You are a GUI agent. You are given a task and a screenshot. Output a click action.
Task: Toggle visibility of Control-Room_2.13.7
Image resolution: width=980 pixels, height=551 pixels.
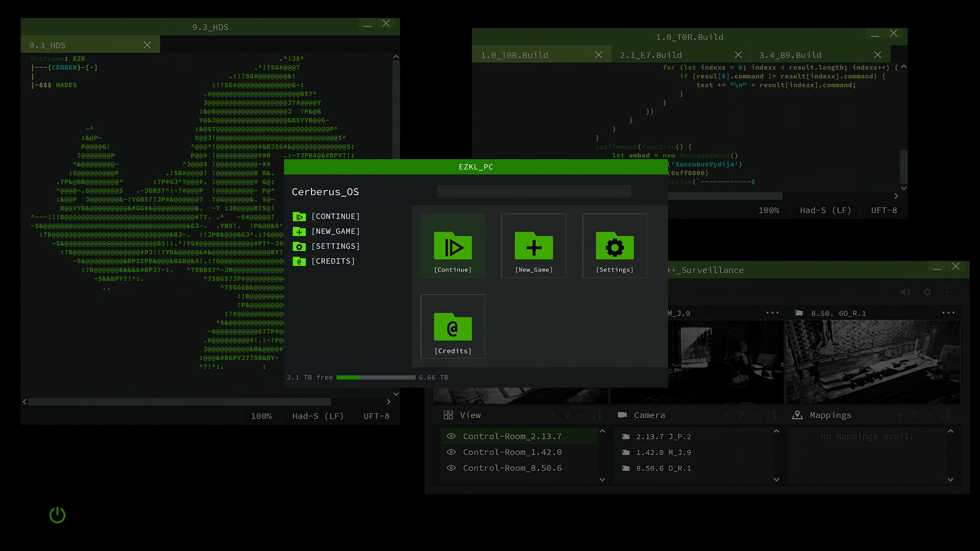point(451,436)
